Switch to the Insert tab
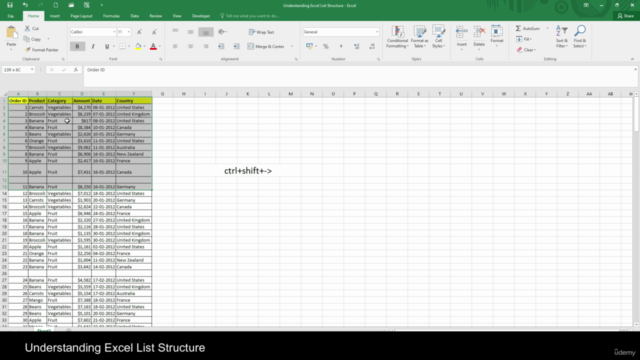 55,16
